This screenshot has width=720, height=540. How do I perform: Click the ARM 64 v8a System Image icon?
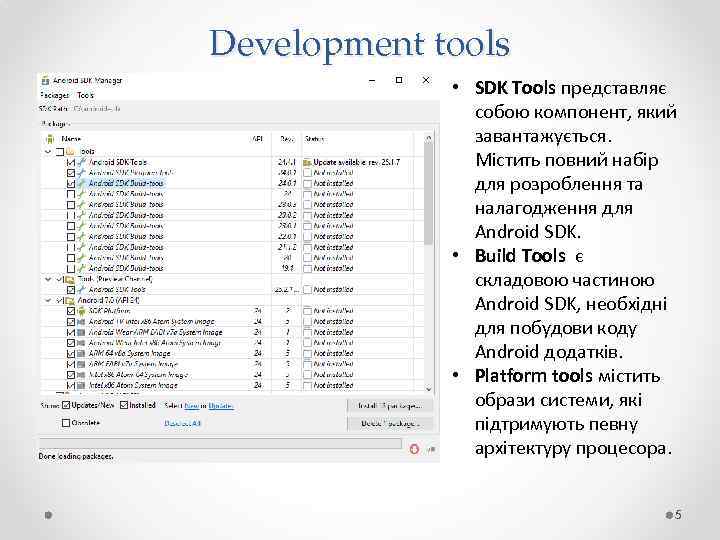82,354
